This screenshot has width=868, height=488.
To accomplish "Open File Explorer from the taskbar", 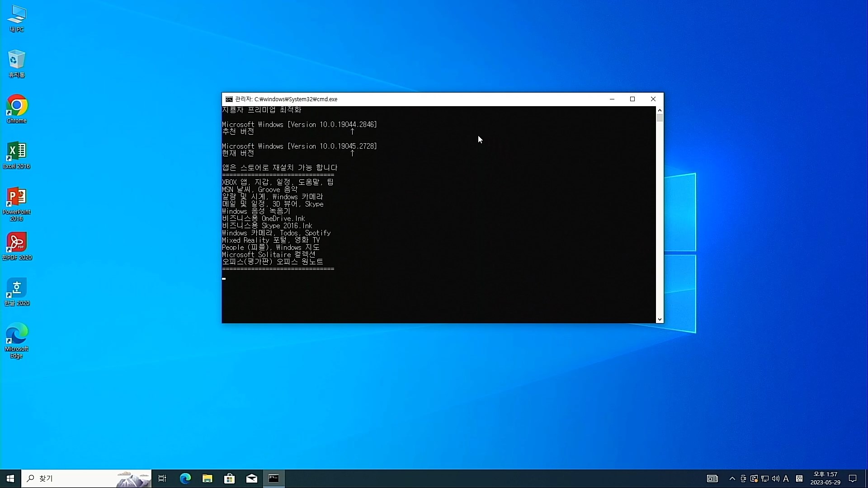I will [x=208, y=479].
